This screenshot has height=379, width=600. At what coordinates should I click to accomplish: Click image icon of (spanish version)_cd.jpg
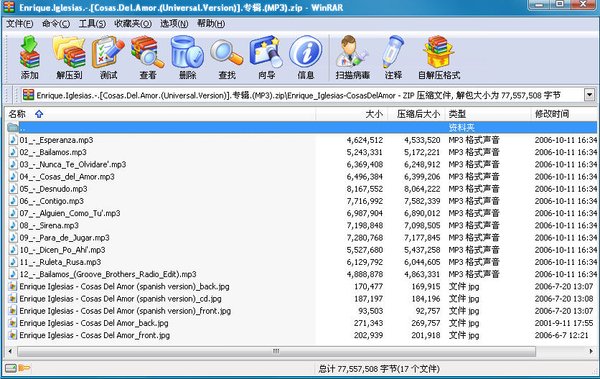[13, 299]
